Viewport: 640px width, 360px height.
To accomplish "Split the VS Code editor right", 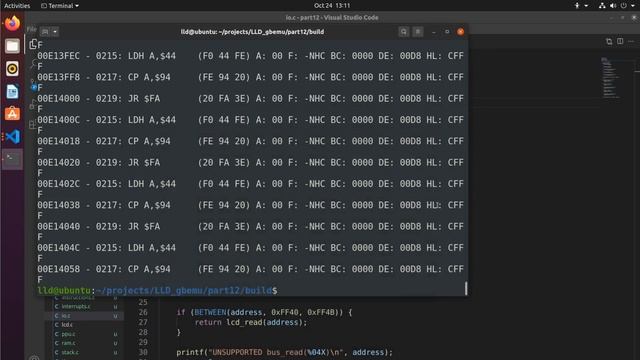I will pyautogui.click(x=620, y=41).
